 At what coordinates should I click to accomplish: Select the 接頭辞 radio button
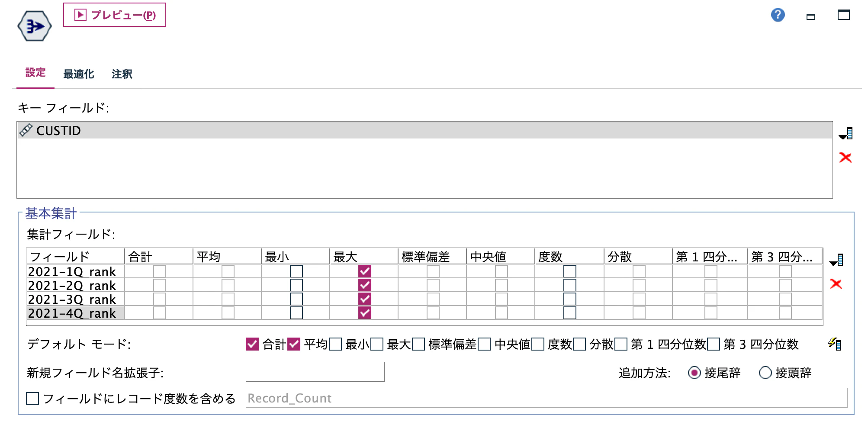[x=765, y=373]
